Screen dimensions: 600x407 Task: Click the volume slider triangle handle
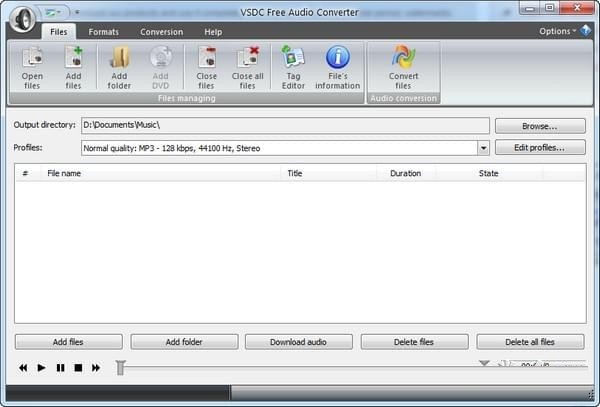(484, 363)
